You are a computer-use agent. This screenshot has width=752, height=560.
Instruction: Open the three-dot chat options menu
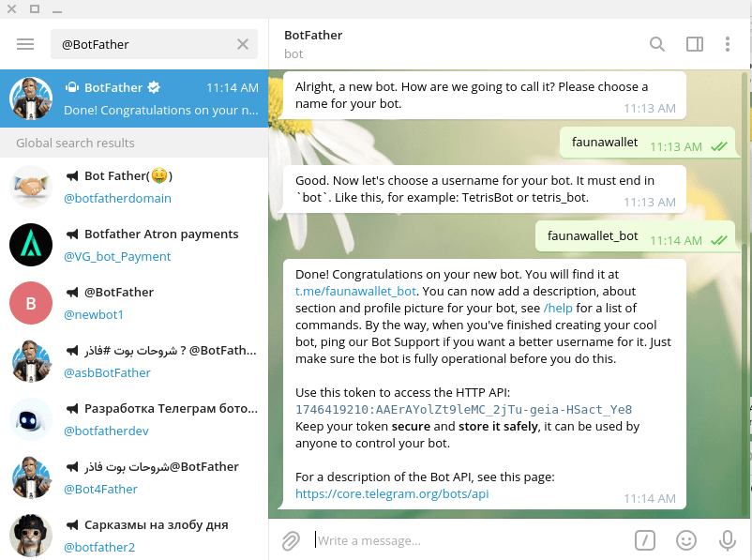pos(728,44)
